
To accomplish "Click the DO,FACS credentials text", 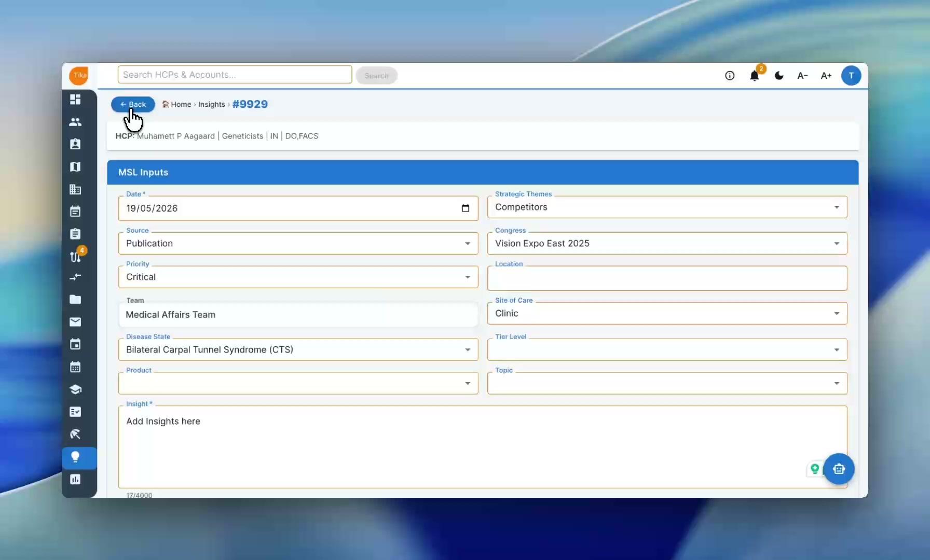I will coord(302,136).
